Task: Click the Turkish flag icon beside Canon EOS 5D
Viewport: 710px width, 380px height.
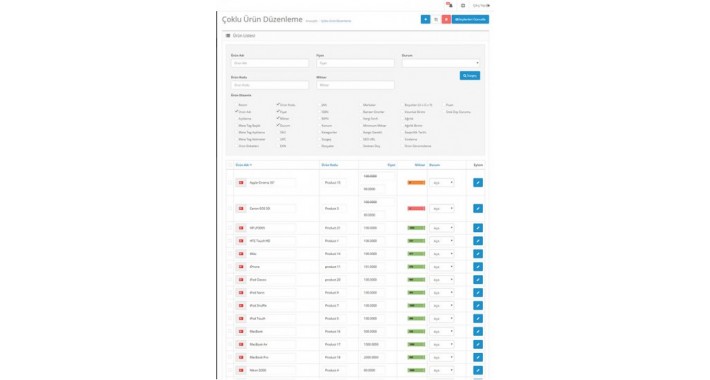Action: pyautogui.click(x=241, y=208)
